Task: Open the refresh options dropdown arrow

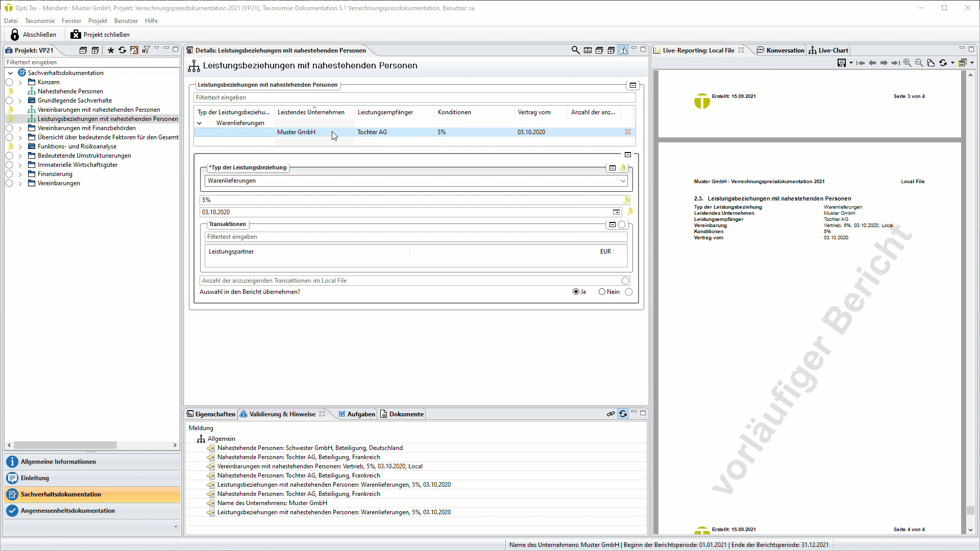Action: click(952, 63)
